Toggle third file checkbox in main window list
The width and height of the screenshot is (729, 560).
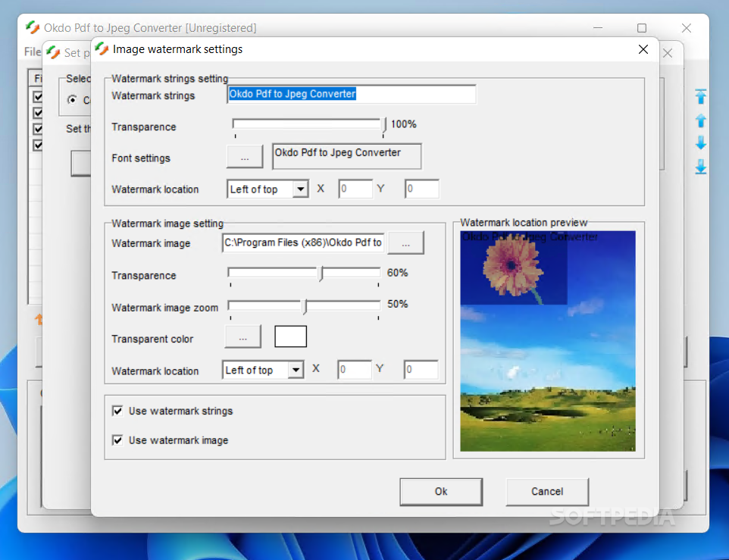coord(38,129)
